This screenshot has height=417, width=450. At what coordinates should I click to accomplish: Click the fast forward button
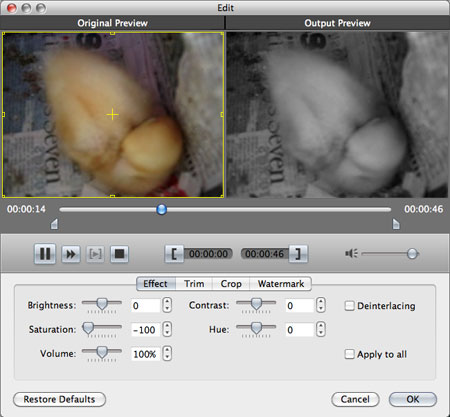[71, 254]
